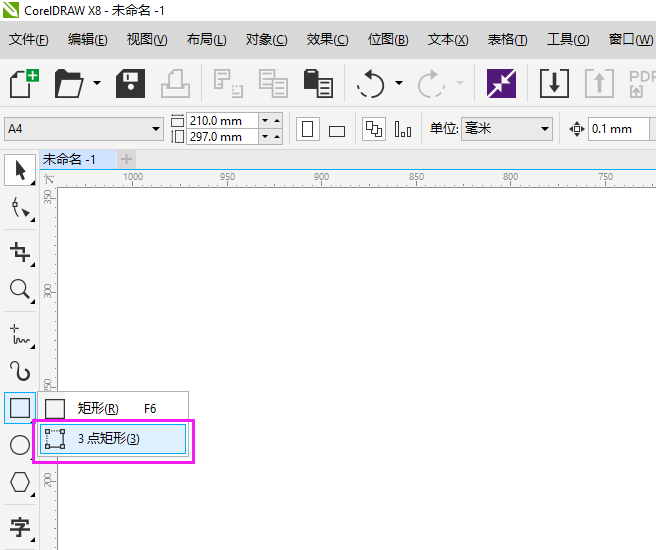Open the 文件(F) menu

point(28,40)
